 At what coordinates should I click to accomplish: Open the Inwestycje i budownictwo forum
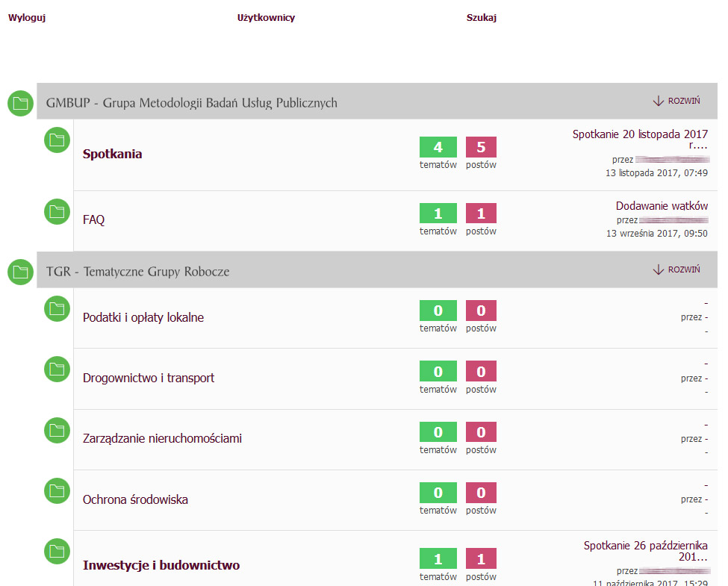[x=161, y=565]
